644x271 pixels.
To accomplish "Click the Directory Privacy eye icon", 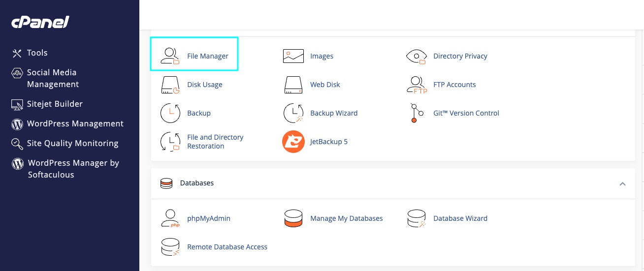I will (x=416, y=57).
